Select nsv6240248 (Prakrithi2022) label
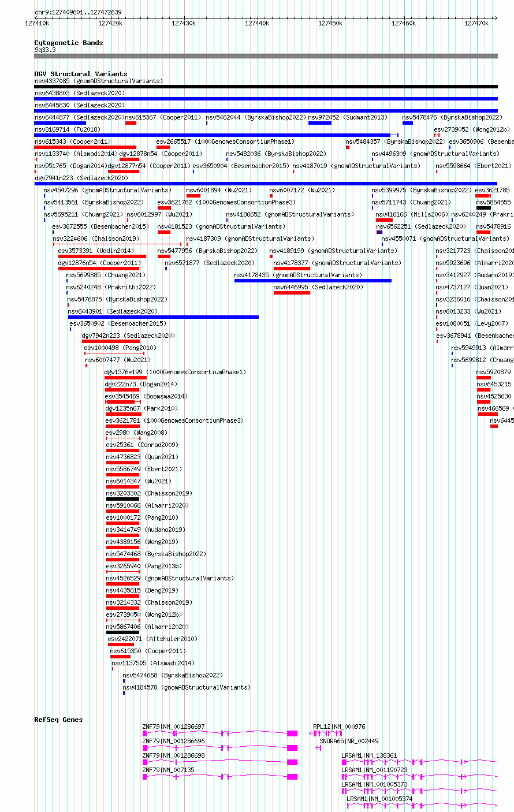The height and width of the screenshot is (812, 514). tap(111, 287)
